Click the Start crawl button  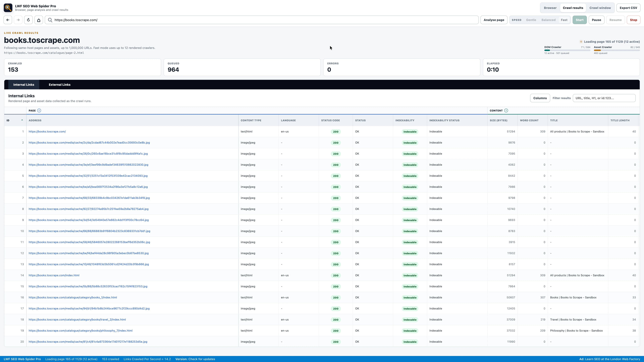(x=579, y=20)
